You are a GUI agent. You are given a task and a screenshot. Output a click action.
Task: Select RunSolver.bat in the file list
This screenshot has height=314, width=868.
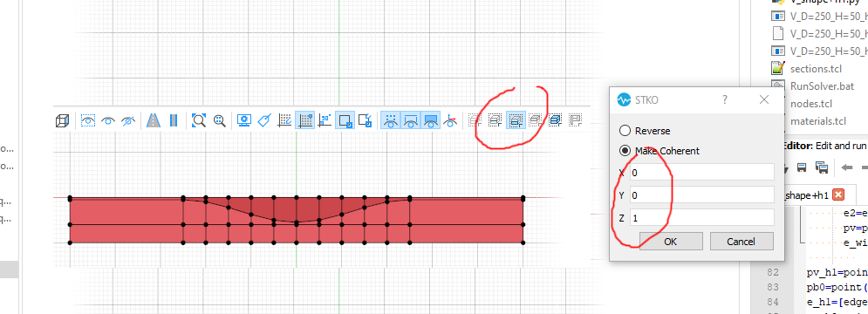(822, 86)
